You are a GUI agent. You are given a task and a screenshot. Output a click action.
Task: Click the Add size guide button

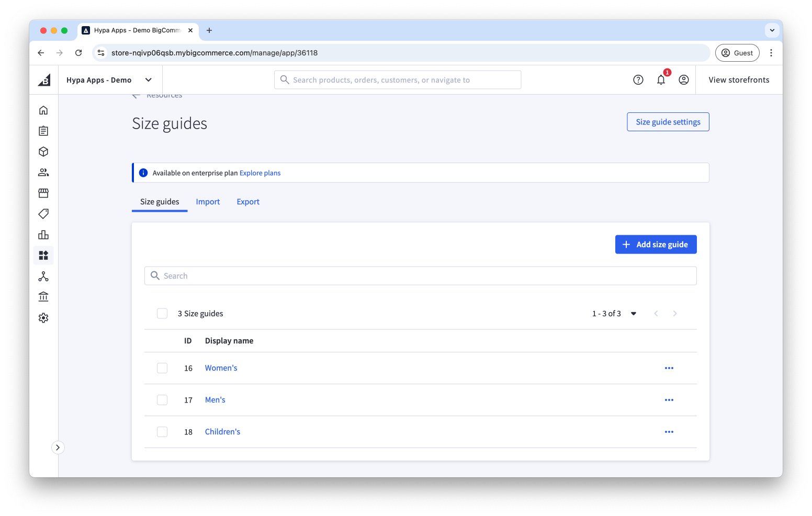(x=656, y=245)
